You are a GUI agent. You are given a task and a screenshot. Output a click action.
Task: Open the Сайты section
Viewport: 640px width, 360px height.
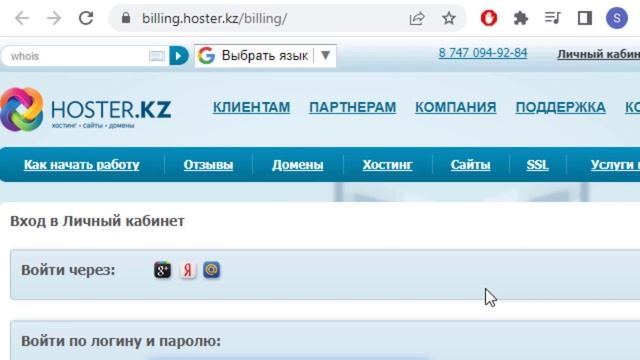coord(471,165)
